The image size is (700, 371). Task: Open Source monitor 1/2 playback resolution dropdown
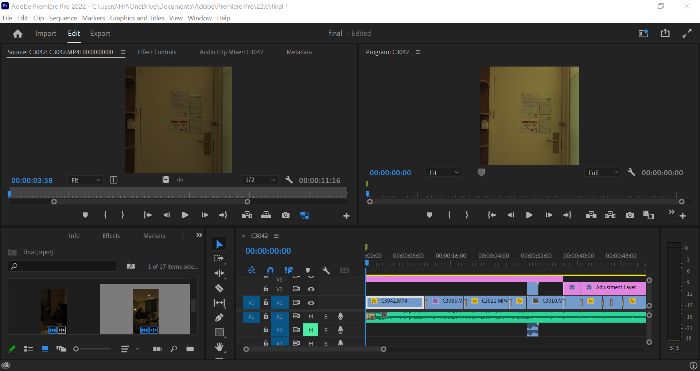tap(260, 180)
